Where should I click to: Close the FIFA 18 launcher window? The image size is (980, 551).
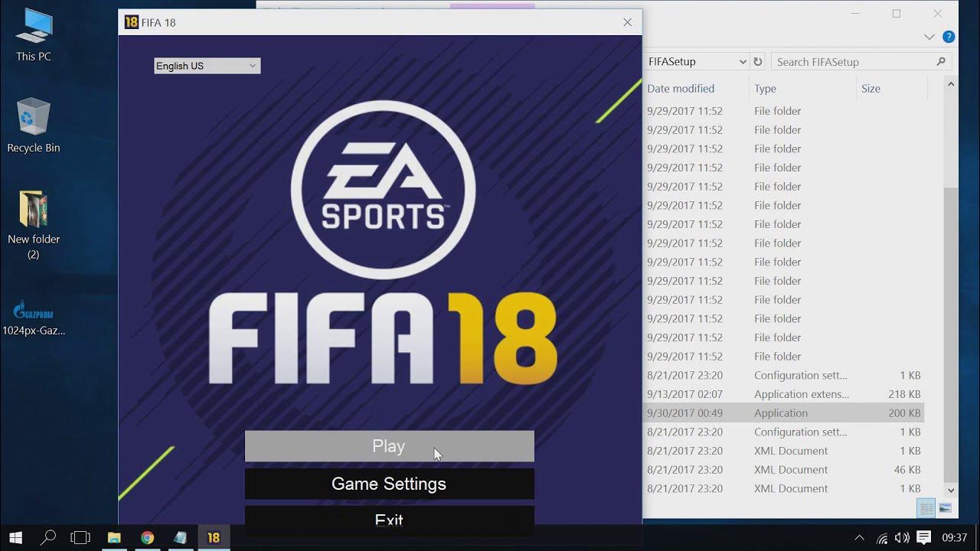[x=628, y=22]
